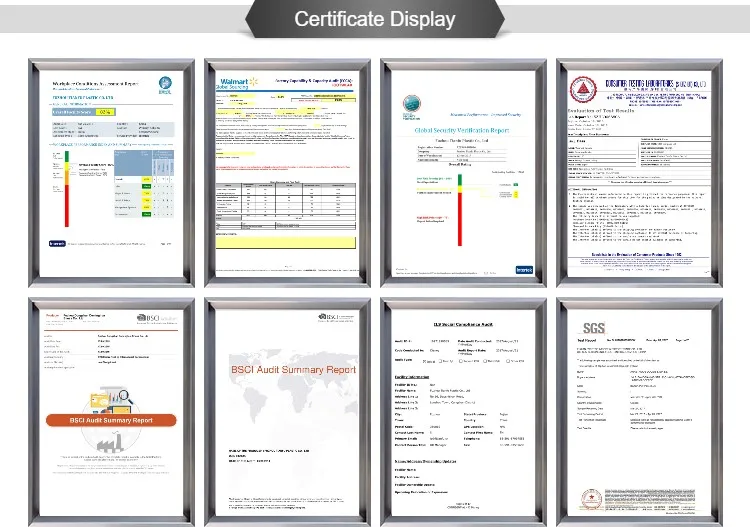750x527 pixels.
Task: Click the Consumer Testing Laboratories red seal logo
Action: pyautogui.click(x=583, y=89)
